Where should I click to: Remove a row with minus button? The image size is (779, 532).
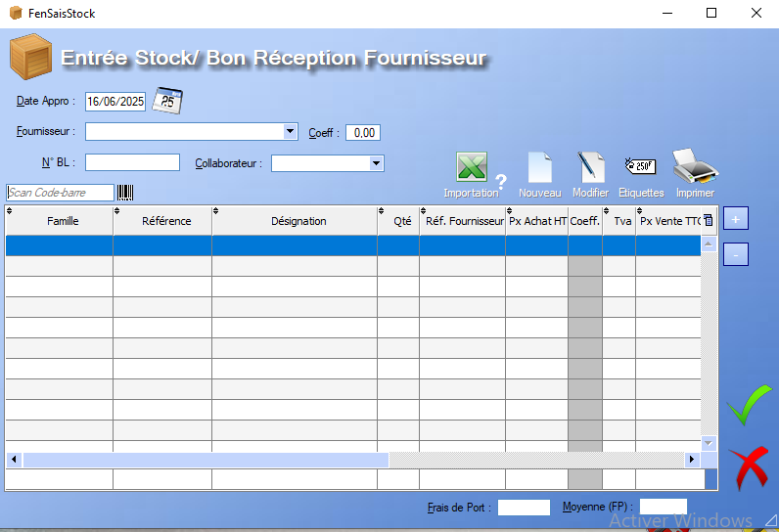point(736,254)
